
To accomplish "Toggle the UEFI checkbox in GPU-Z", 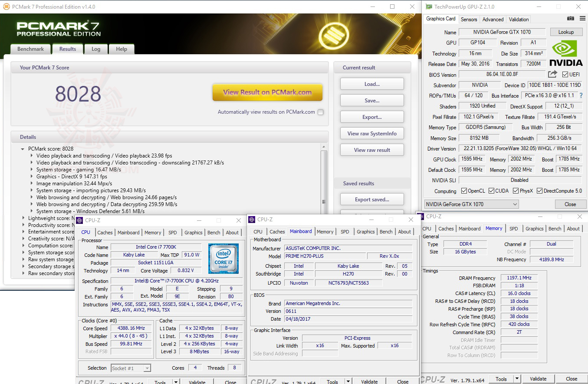I will (x=564, y=74).
